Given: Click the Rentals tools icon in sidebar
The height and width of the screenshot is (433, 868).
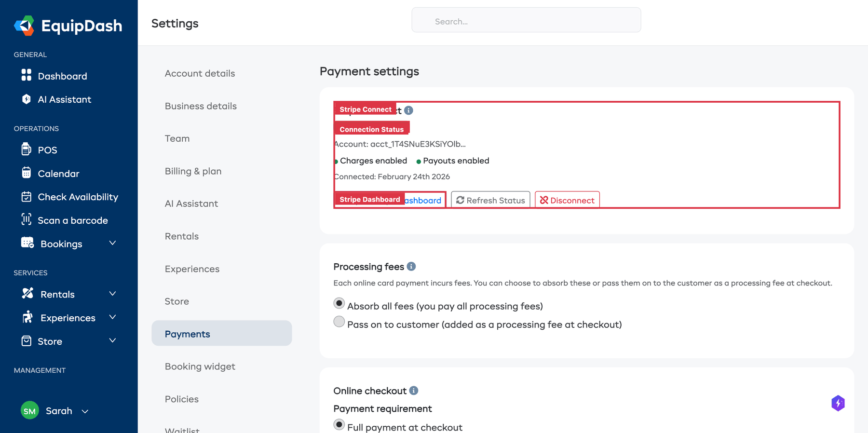Looking at the screenshot, I should (27, 293).
